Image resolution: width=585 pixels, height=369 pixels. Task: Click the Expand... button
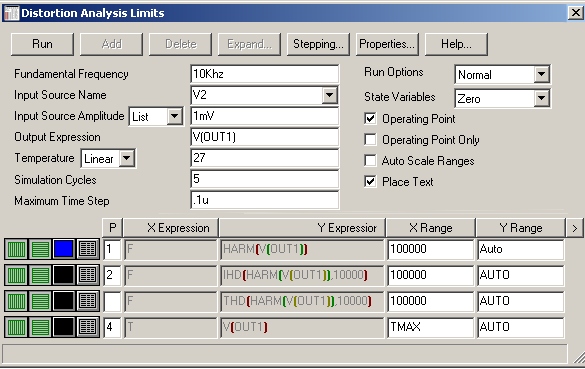pos(250,44)
